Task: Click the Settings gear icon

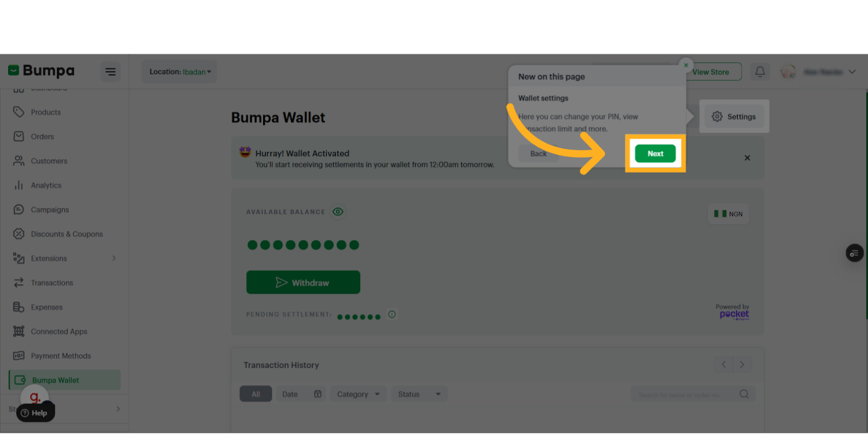Action: (717, 117)
